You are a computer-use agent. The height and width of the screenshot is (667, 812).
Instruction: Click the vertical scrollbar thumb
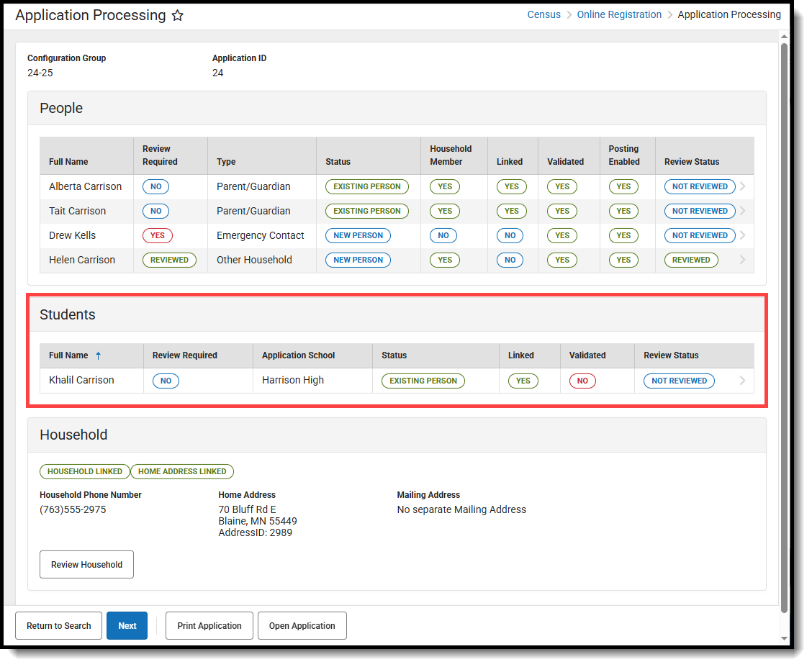(x=784, y=327)
